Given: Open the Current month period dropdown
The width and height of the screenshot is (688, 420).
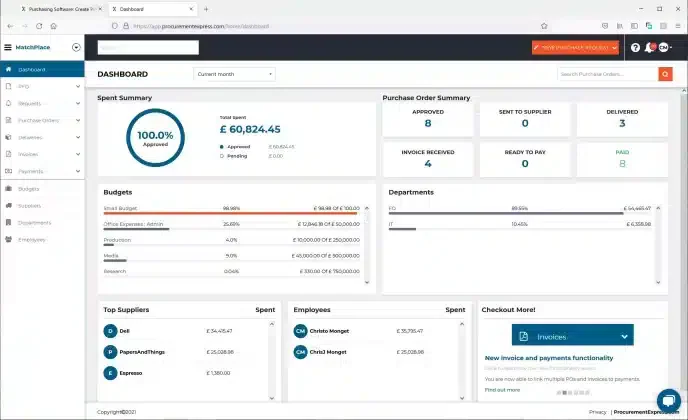Looking at the screenshot, I should coord(234,74).
